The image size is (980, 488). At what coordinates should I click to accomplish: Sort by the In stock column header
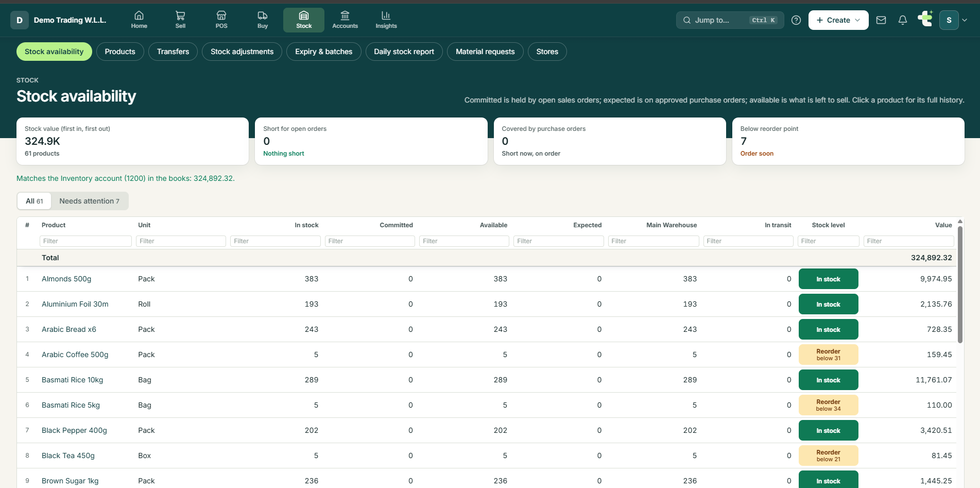[x=306, y=225]
